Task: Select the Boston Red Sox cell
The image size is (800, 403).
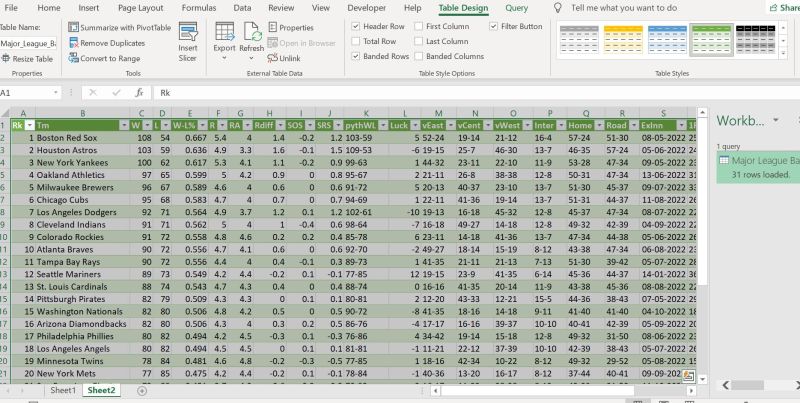Action: [x=82, y=138]
